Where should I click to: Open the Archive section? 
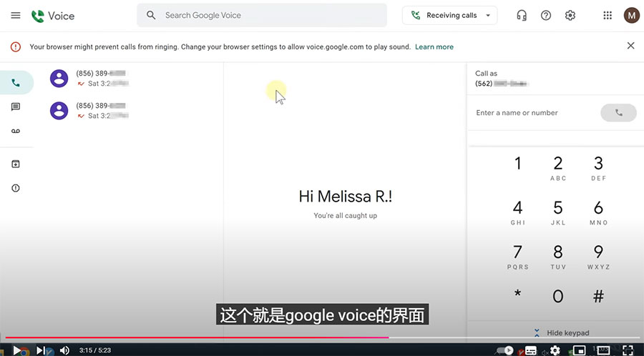pos(16,164)
